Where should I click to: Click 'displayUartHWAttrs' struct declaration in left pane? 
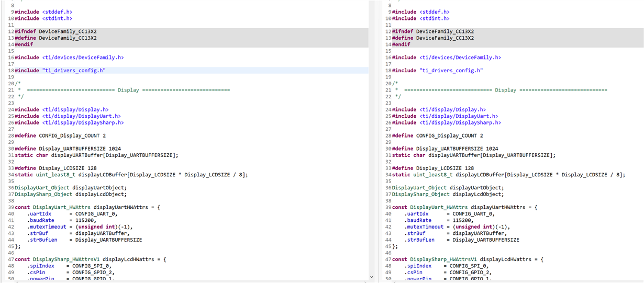click(x=87, y=208)
